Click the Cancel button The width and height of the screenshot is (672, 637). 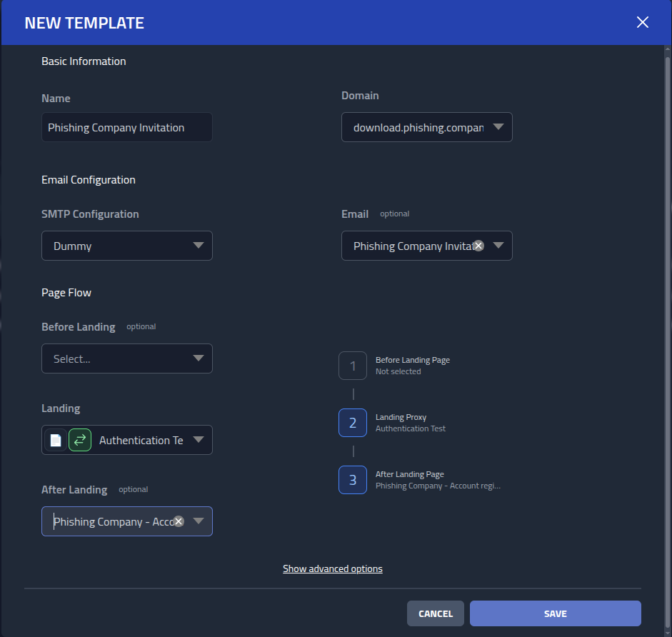435,613
